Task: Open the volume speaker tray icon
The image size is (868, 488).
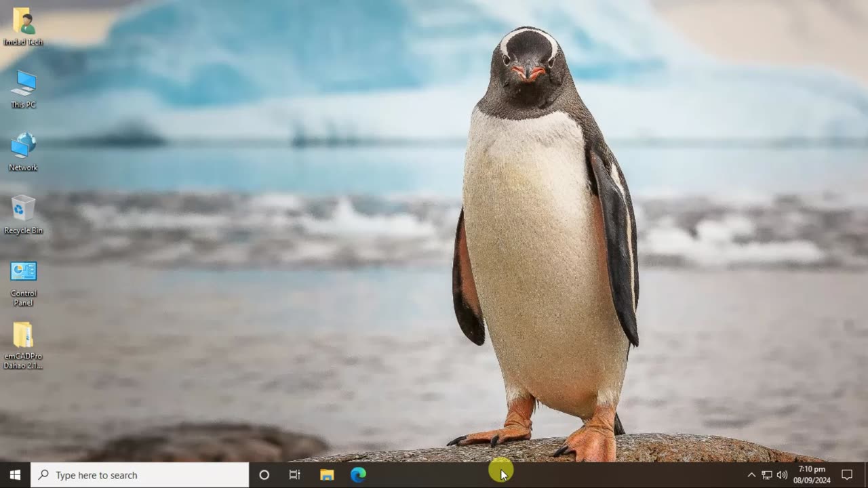Action: (782, 475)
